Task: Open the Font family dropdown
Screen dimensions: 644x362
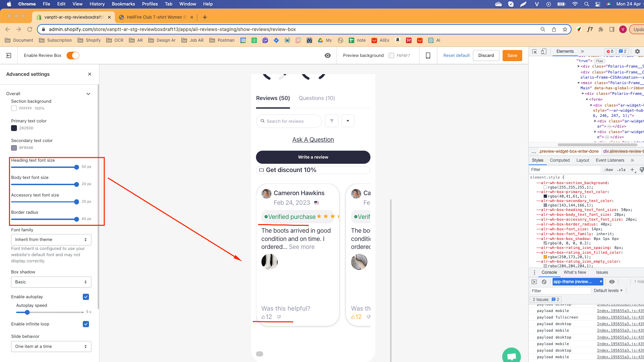Action: pyautogui.click(x=51, y=240)
